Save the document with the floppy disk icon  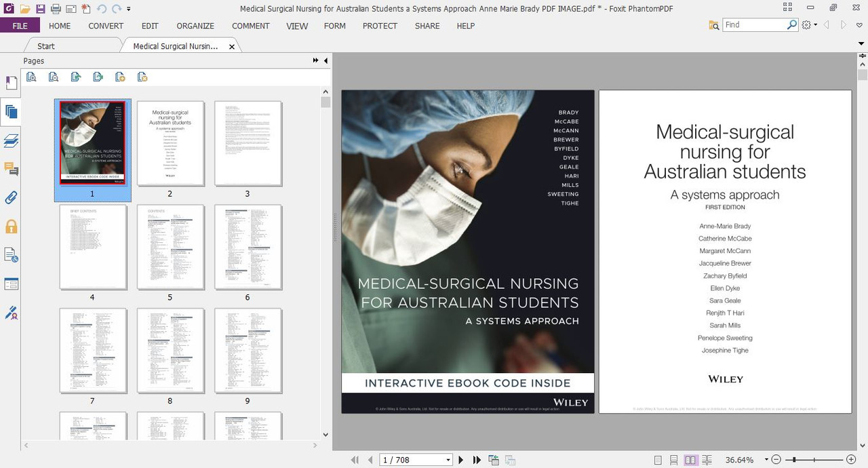pyautogui.click(x=41, y=9)
